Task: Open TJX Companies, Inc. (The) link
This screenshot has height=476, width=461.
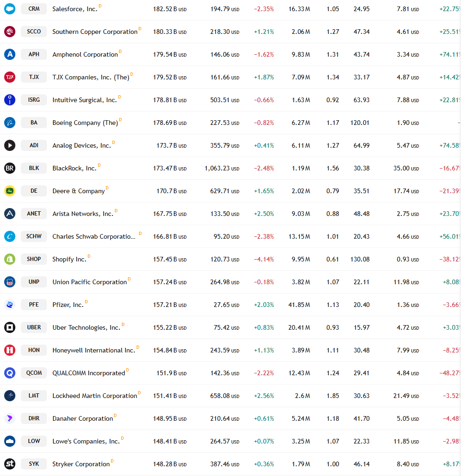Action: [91, 78]
